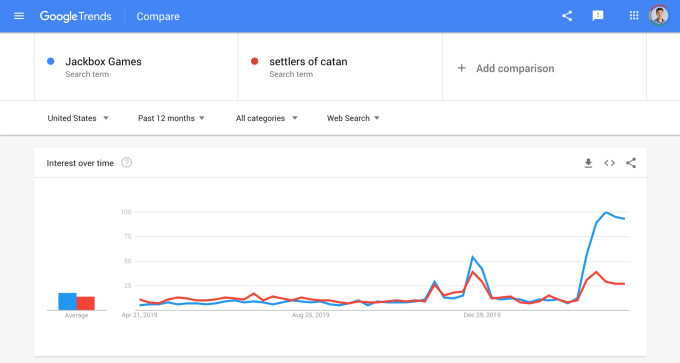Screen dimensions: 680x363
Task: Click the share icon in header
Action: point(567,16)
